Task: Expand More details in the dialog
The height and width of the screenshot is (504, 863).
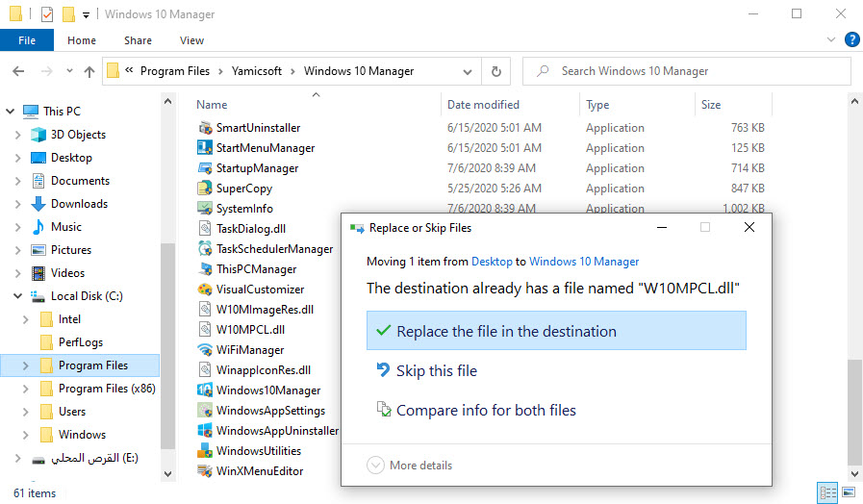Action: 410,466
